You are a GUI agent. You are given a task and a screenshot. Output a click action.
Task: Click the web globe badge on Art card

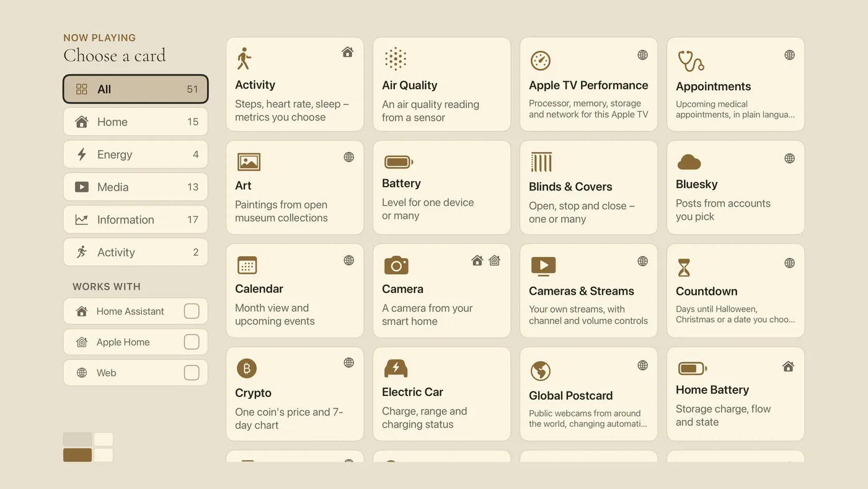(349, 157)
